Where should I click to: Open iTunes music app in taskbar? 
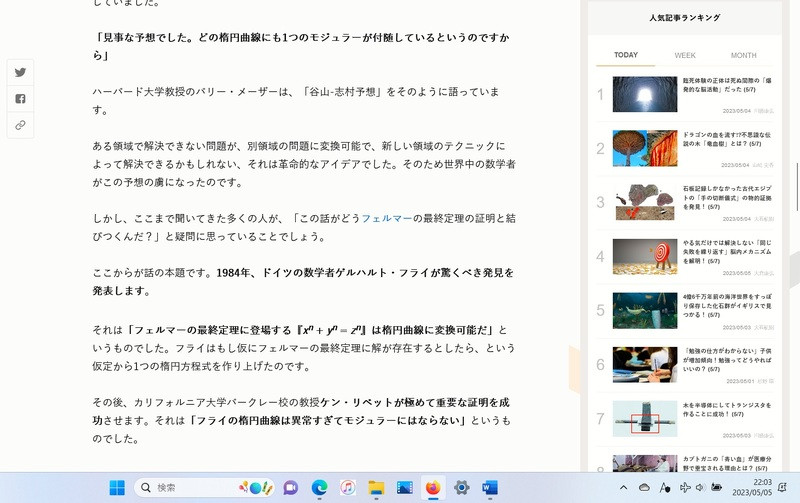point(347,487)
